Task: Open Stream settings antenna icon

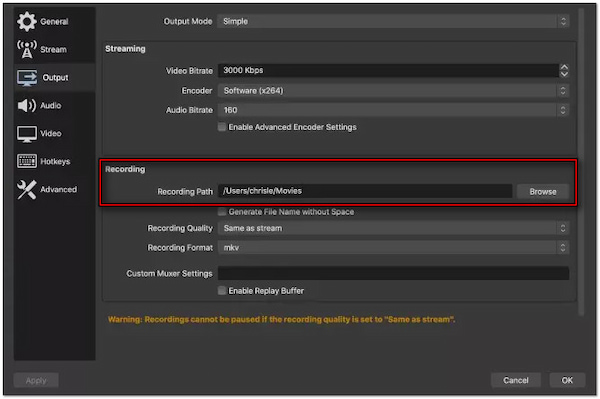Action: (x=26, y=49)
